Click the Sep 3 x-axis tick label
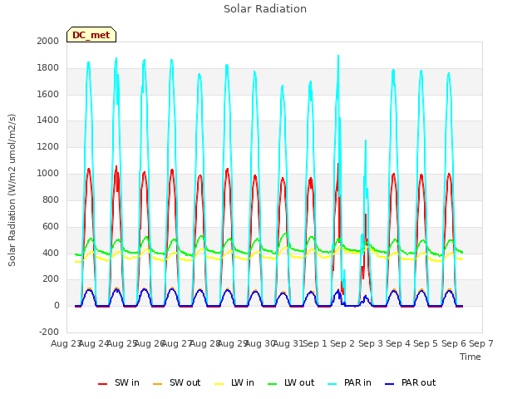 click(x=371, y=343)
